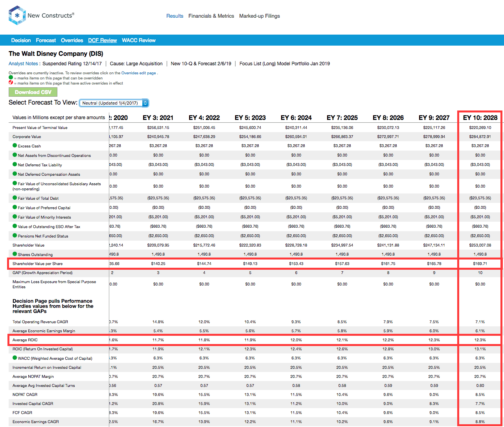This screenshot has width=504, height=427.
Task: Click the Shareholder Value row label
Action: (x=28, y=245)
